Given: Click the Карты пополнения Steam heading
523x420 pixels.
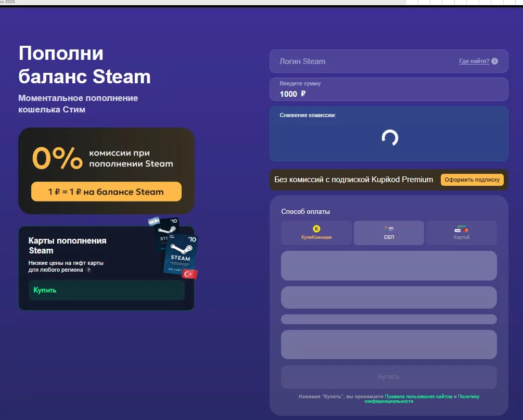Looking at the screenshot, I should click(x=67, y=246).
